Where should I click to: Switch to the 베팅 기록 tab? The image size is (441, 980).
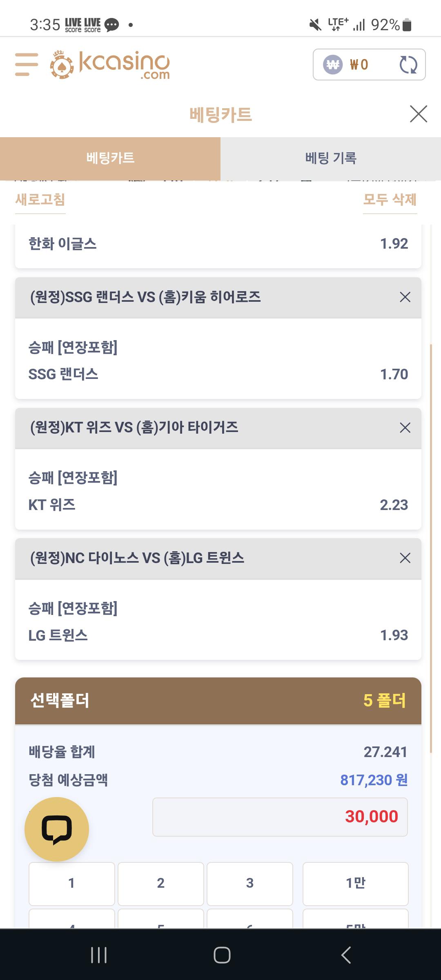(x=331, y=158)
